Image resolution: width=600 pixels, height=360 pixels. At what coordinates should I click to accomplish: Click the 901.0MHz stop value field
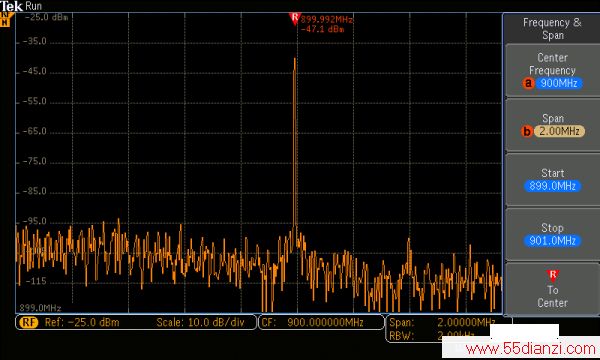point(552,241)
